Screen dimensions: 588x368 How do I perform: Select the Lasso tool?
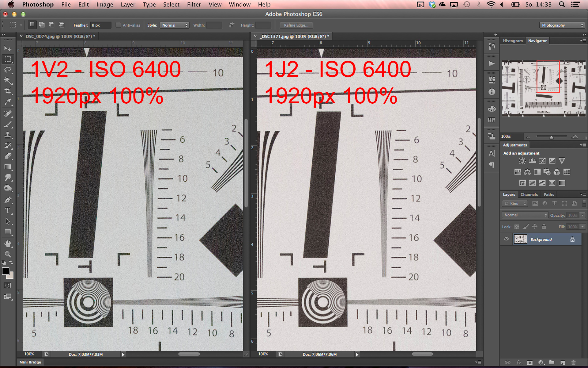point(8,70)
